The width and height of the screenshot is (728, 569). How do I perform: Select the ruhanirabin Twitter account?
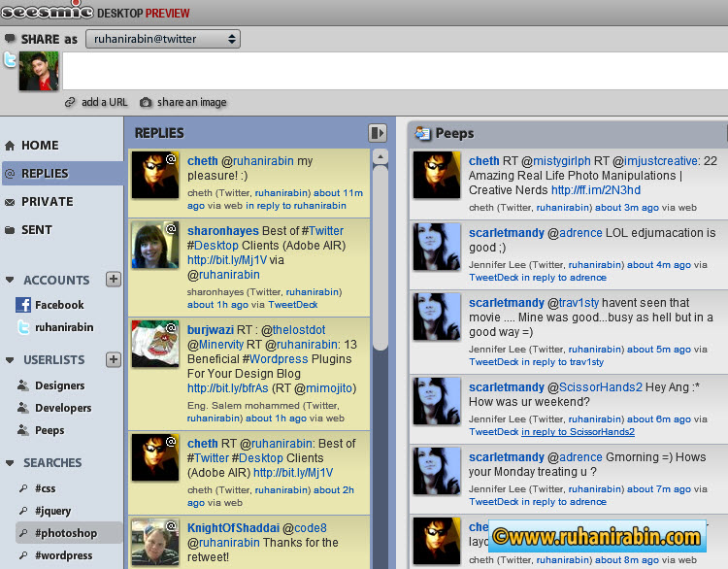64,327
